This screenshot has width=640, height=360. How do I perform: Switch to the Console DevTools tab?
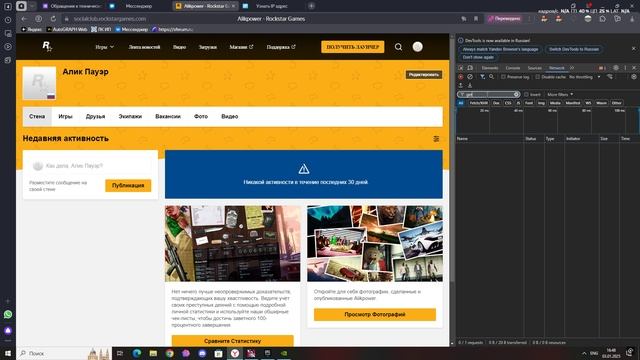513,68
